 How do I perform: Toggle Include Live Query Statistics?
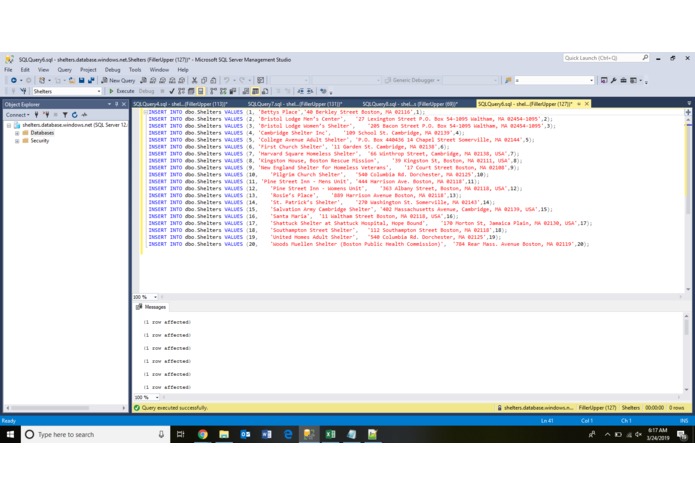click(223, 91)
